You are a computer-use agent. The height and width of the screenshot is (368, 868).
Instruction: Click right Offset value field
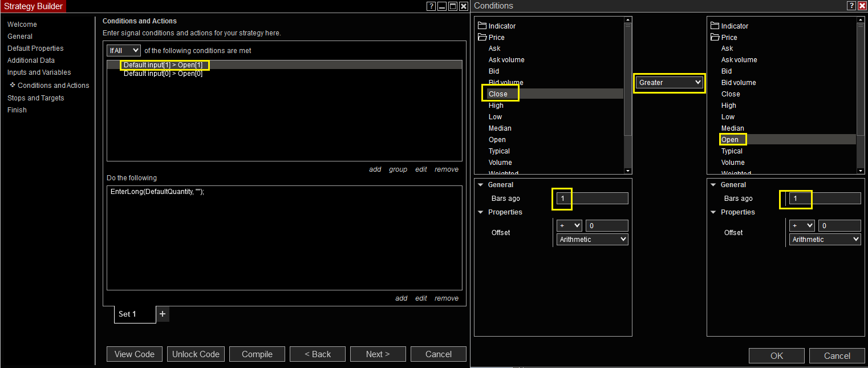point(839,226)
